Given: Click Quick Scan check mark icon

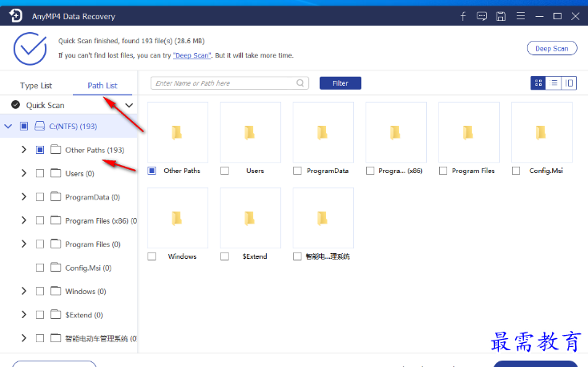Looking at the screenshot, I should coord(15,105).
